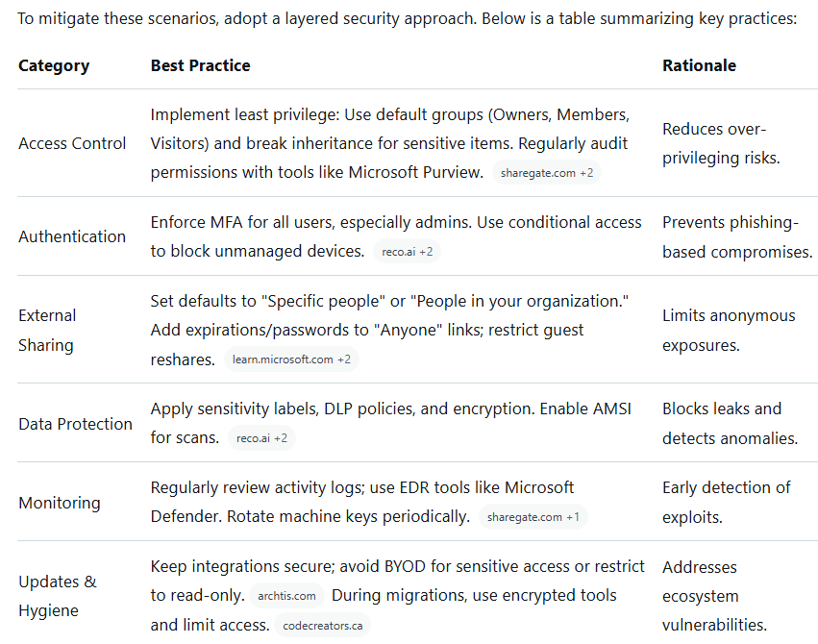Click reco.ai source chip in Data Protection row

pyautogui.click(x=261, y=438)
